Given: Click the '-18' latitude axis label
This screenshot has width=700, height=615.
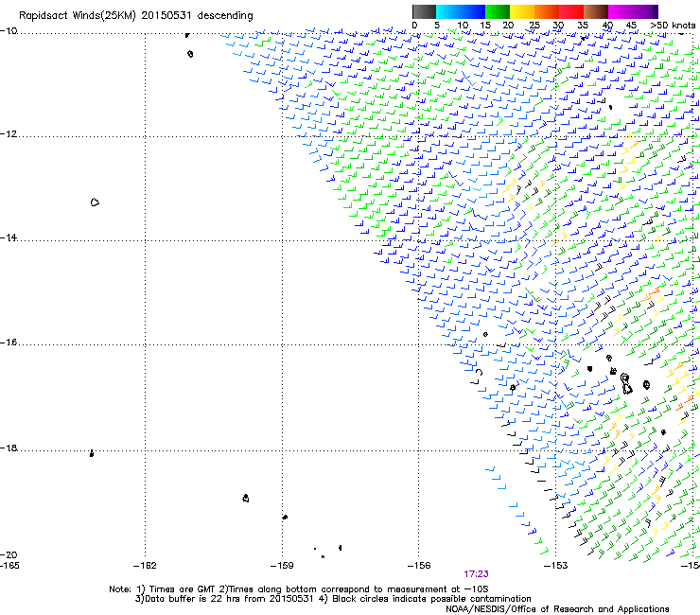Looking at the screenshot, I should (x=9, y=448).
